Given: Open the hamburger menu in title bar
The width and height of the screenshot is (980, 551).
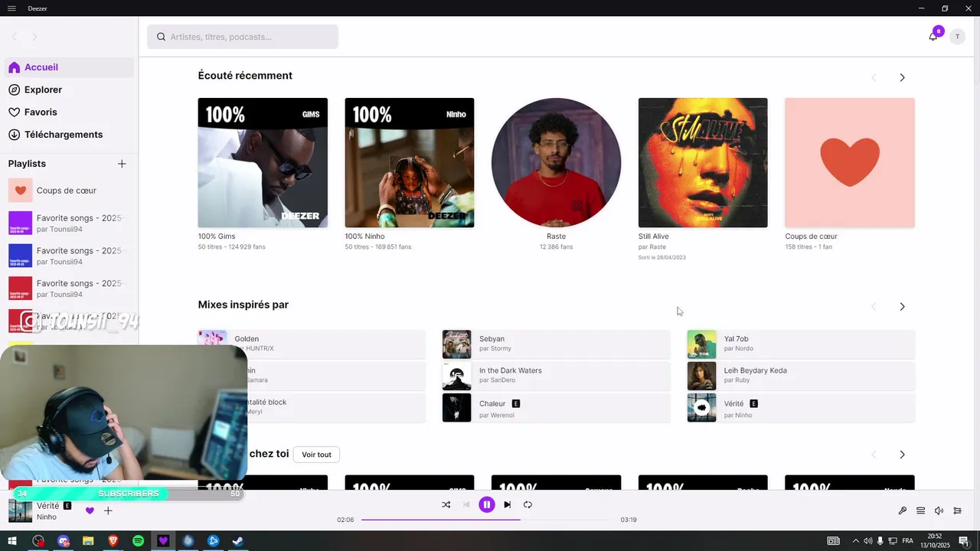Looking at the screenshot, I should (11, 8).
